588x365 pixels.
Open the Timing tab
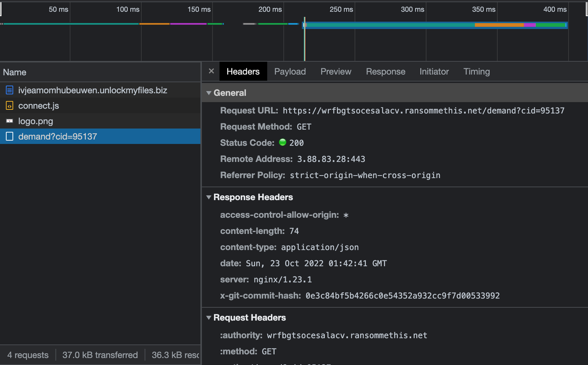476,72
